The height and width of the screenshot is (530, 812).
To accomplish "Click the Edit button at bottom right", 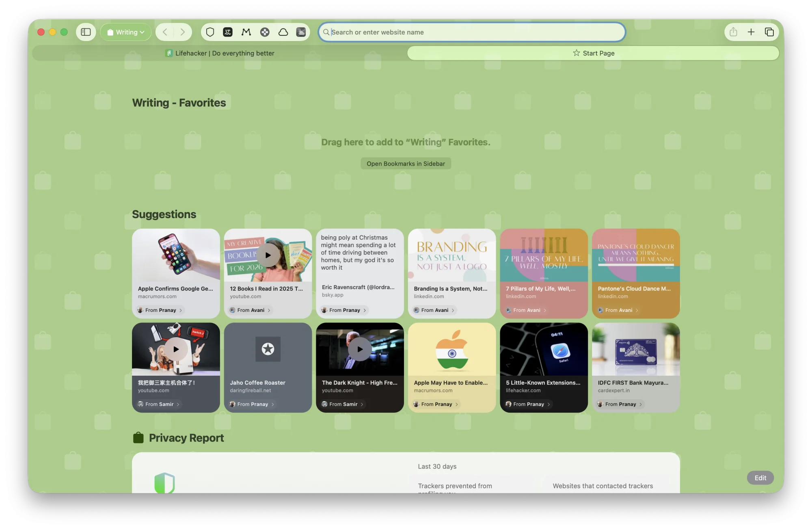I will point(760,478).
